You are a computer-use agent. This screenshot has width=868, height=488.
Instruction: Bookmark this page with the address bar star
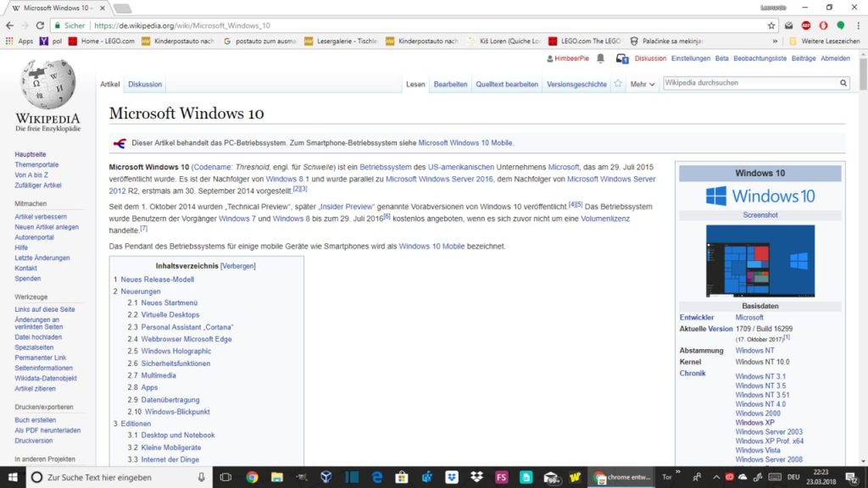tap(771, 25)
